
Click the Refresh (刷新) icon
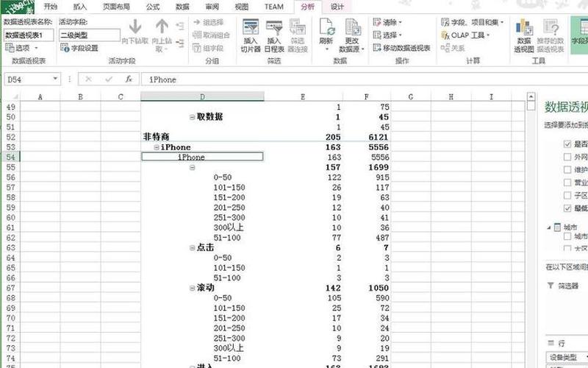326,27
